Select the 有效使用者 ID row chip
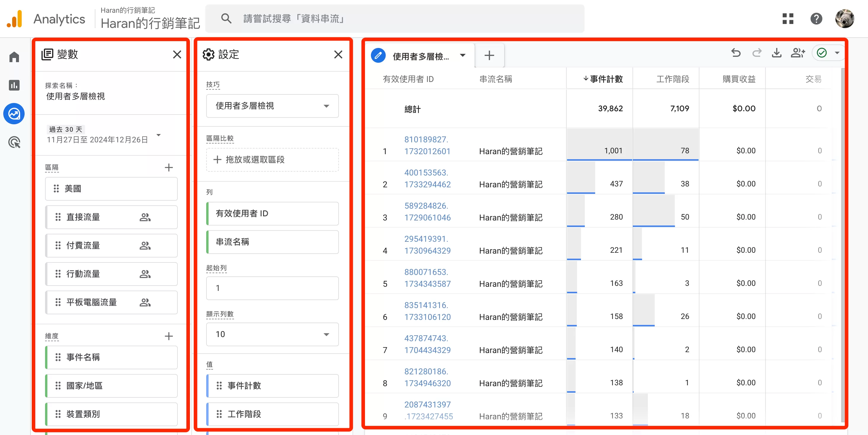 coord(272,213)
